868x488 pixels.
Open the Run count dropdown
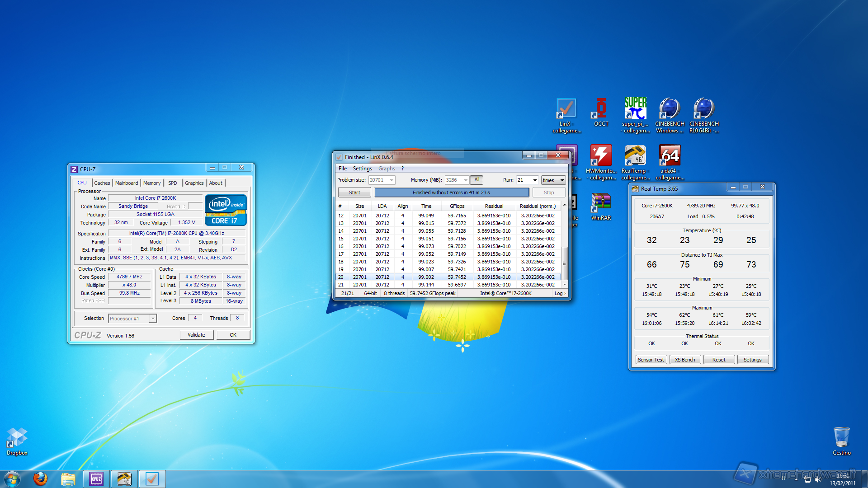tap(535, 180)
